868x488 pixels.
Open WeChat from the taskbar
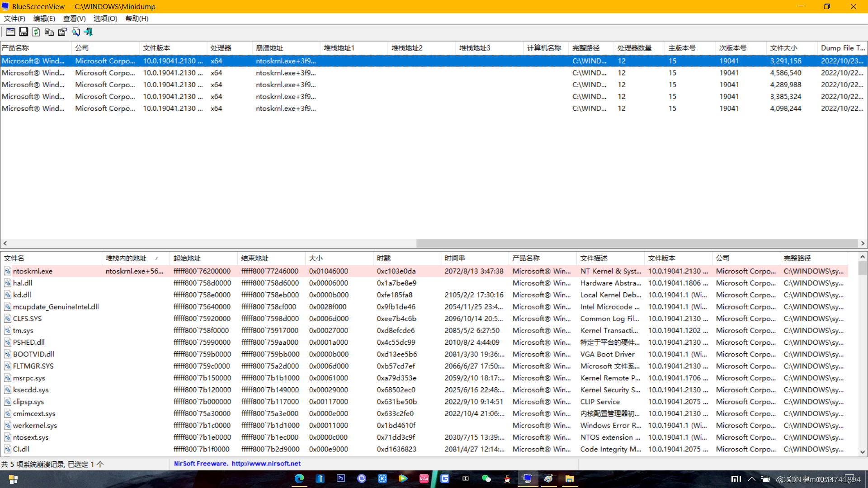[x=486, y=479]
